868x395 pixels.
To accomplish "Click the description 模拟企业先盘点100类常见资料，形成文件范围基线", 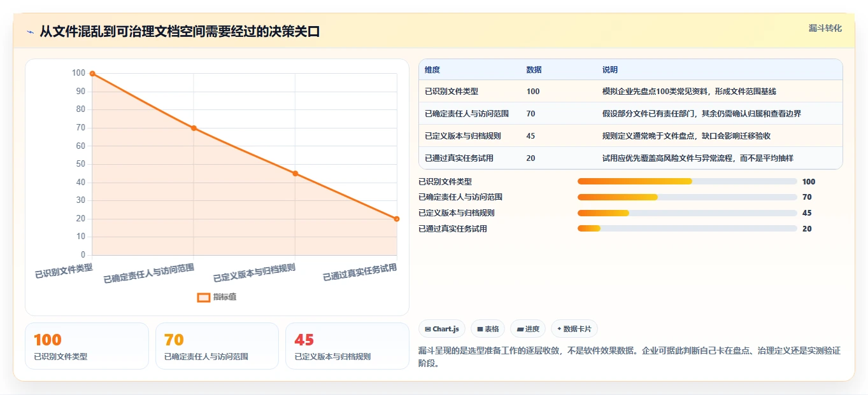I will pyautogui.click(x=689, y=92).
